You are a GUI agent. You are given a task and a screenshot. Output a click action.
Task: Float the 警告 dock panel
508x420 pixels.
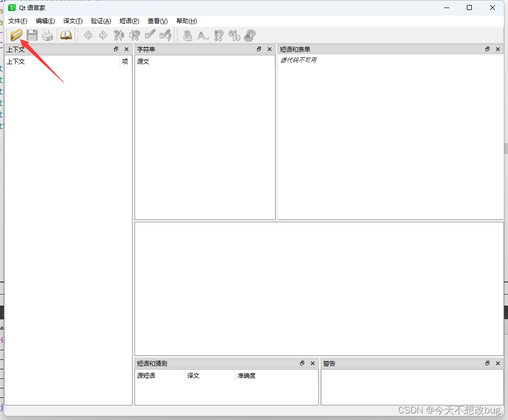click(x=487, y=363)
